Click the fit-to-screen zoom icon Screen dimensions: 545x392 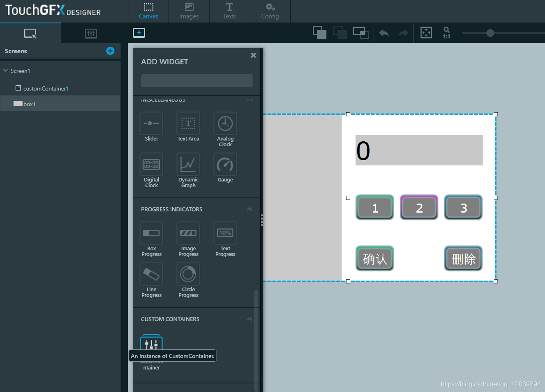[x=426, y=32]
